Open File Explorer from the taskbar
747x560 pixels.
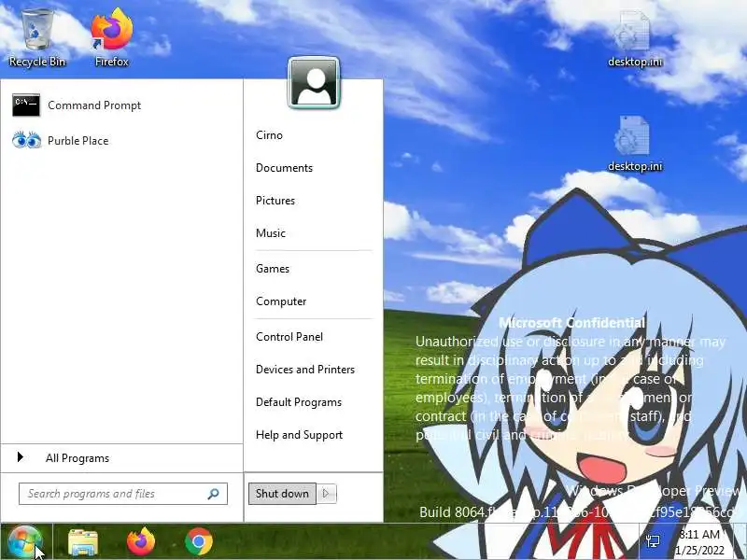pos(83,542)
